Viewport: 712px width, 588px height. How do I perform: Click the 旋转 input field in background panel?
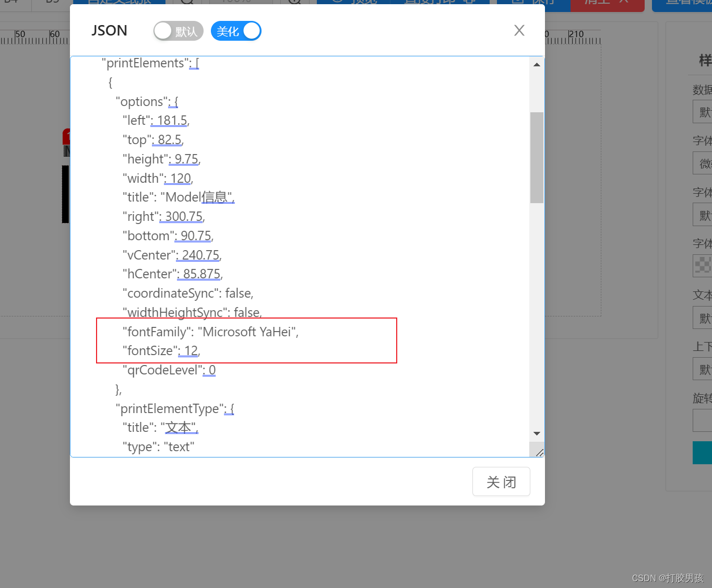pyautogui.click(x=702, y=420)
